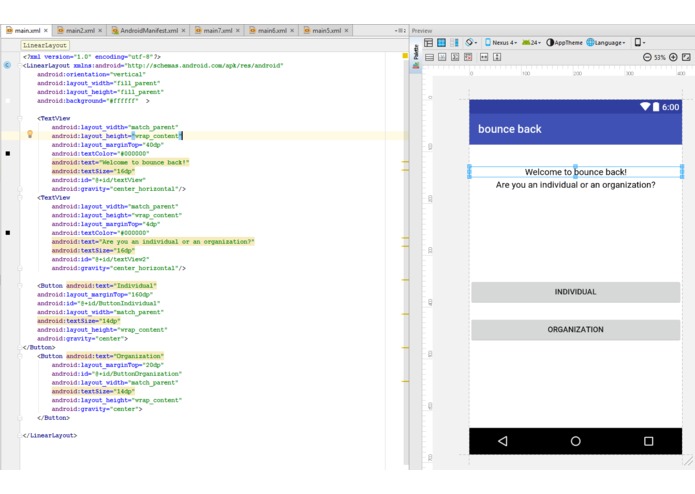Viewport: 695px width, 494px height.
Task: Click the Android home circle button
Action: [x=575, y=441]
